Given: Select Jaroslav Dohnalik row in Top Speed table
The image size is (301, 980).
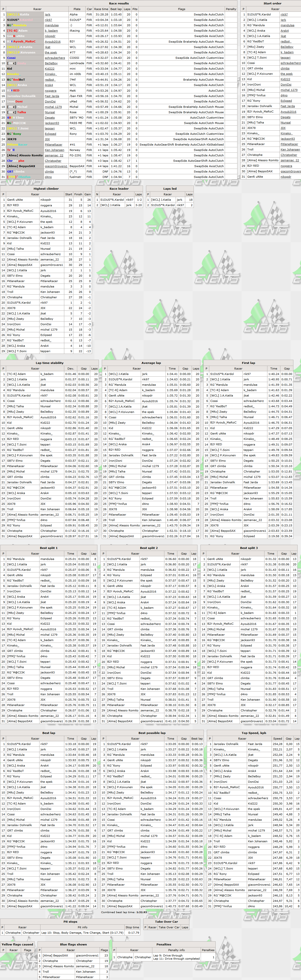Looking at the screenshot, I should point(254,744).
